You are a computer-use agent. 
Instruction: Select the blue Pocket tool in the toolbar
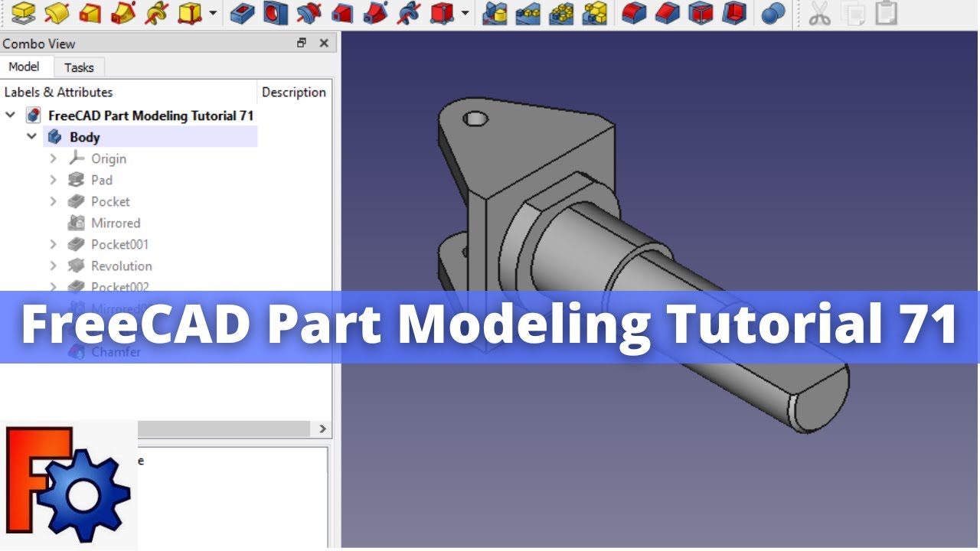coord(243,12)
